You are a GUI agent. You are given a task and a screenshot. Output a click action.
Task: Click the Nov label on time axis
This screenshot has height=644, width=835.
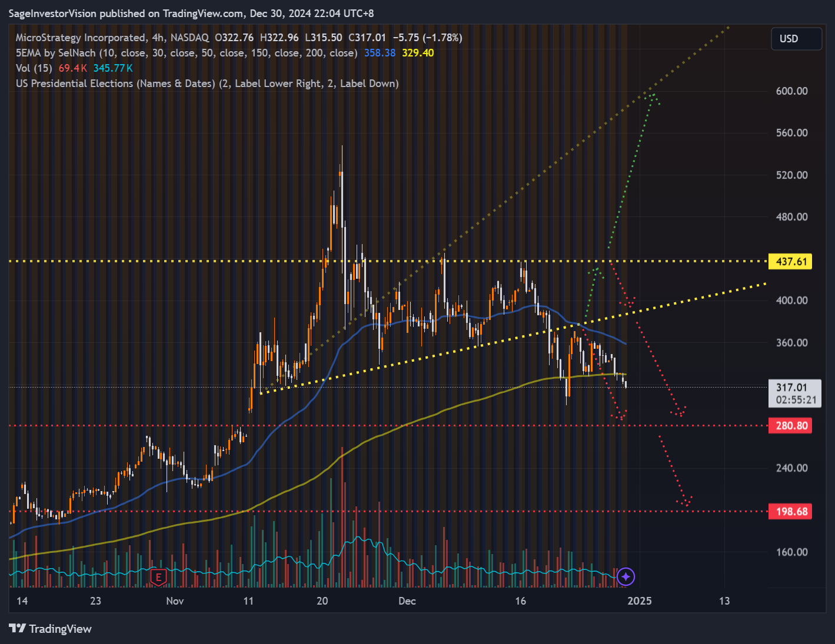click(x=175, y=600)
